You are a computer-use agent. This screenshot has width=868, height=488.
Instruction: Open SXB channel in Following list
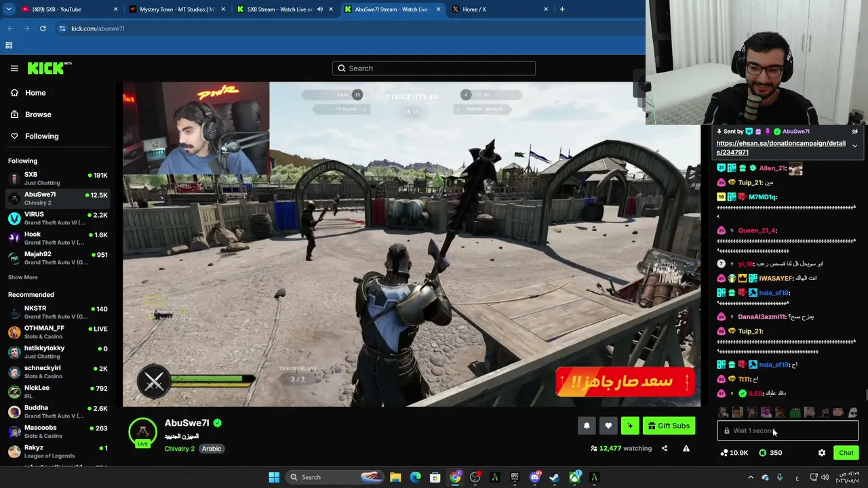(58, 178)
